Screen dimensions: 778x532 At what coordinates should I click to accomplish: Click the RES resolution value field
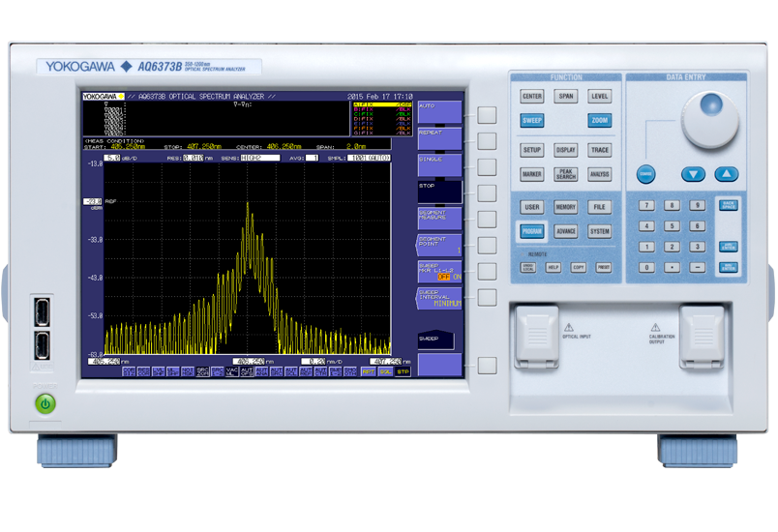click(x=193, y=158)
